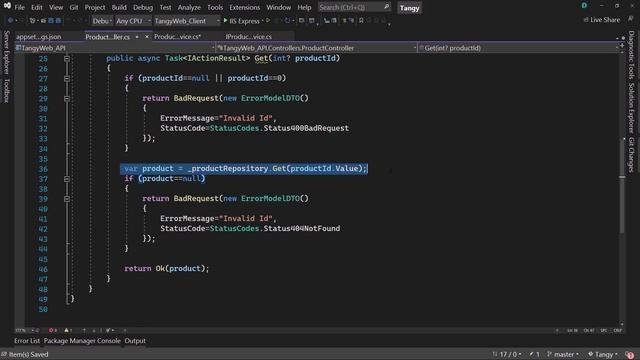Screen dimensions: 640x360
Task: Open the Output tab
Action: point(135,341)
